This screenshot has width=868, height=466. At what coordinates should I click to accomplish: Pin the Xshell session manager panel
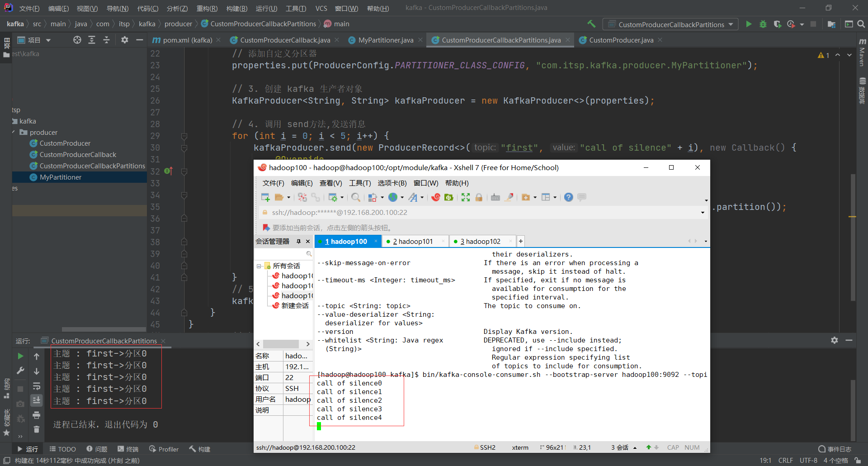pos(298,242)
